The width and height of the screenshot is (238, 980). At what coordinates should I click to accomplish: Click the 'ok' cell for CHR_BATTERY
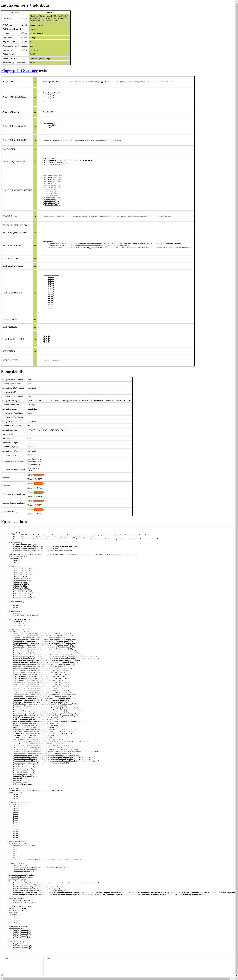coord(35,320)
